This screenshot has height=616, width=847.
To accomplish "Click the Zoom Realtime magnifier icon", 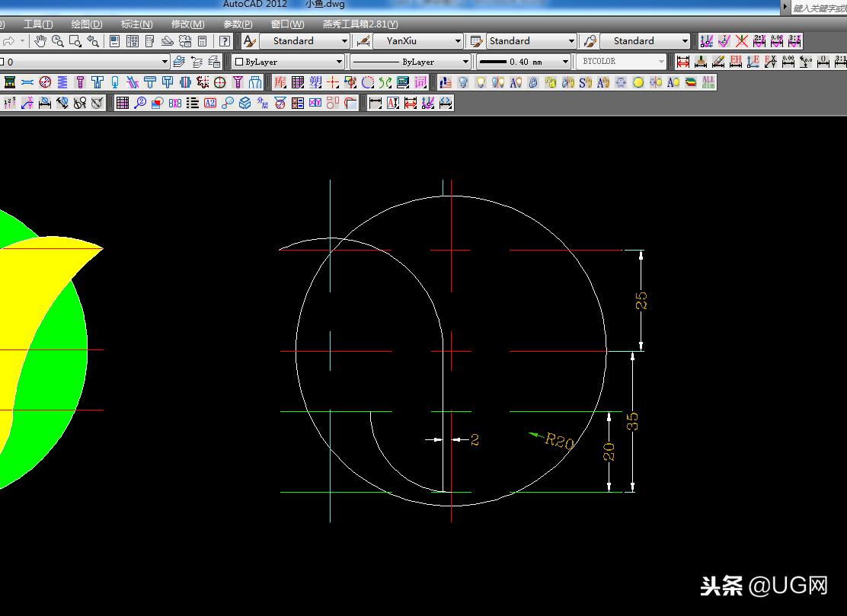I will (58, 41).
